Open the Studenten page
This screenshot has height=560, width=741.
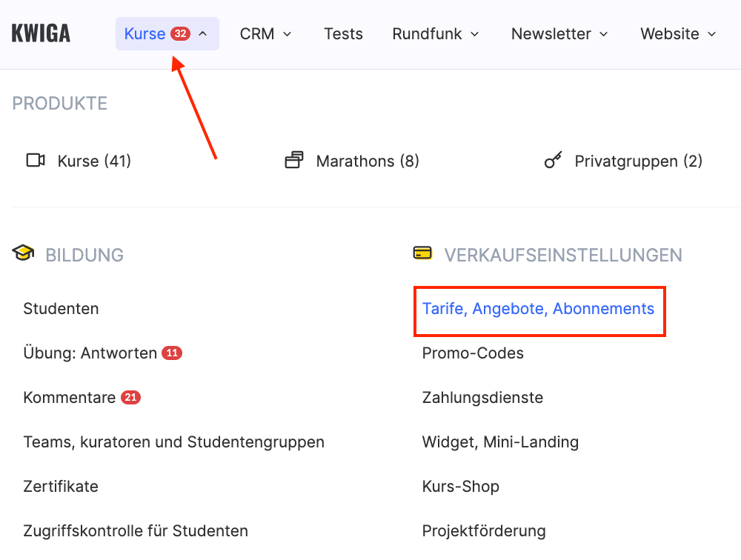click(61, 309)
